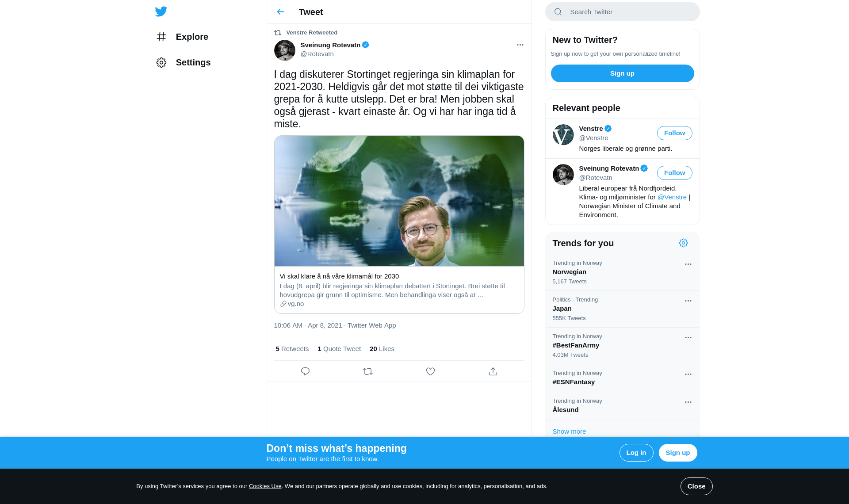Image resolution: width=849 pixels, height=504 pixels.
Task: Open Venstre Retweeted link
Action: click(312, 33)
